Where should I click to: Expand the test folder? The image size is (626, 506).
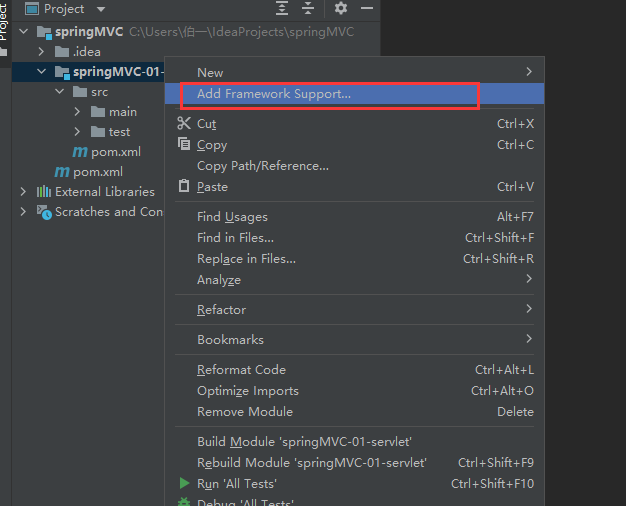coord(77,131)
